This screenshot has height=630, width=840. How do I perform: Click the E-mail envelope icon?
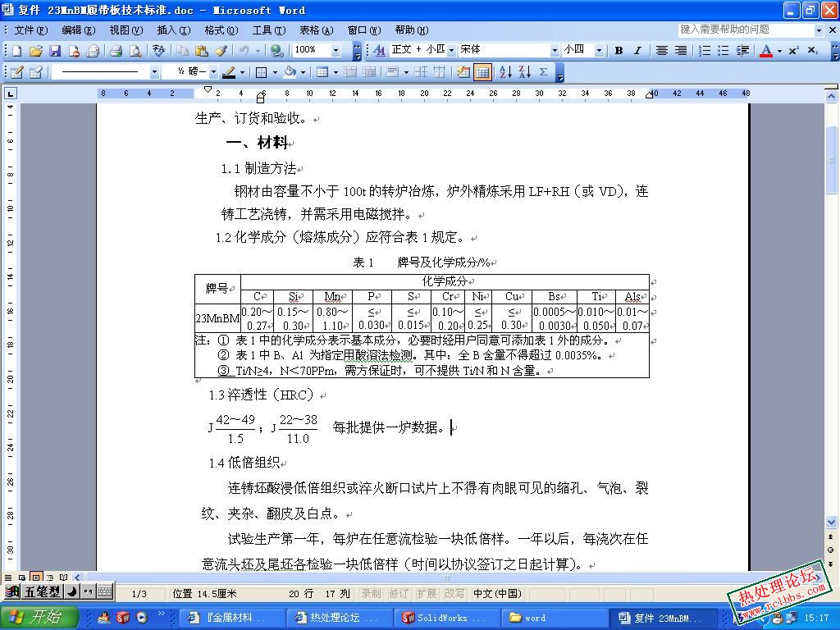click(94, 51)
